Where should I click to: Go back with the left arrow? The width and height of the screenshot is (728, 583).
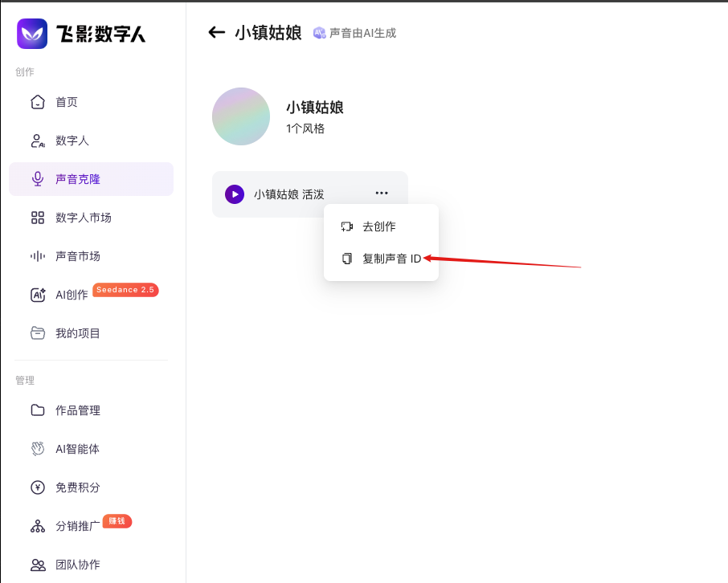[216, 32]
